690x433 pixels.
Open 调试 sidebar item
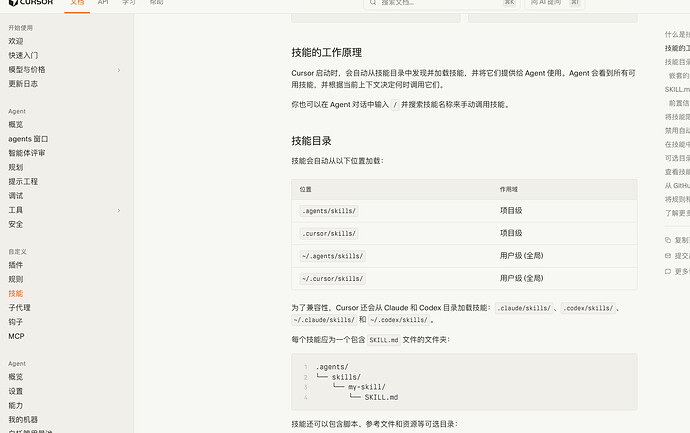(16, 196)
